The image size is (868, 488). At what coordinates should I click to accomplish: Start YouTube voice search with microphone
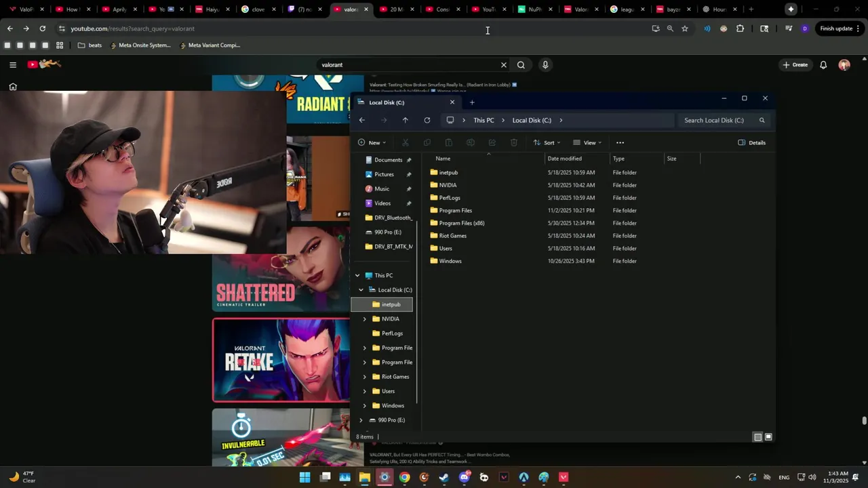[x=545, y=65]
